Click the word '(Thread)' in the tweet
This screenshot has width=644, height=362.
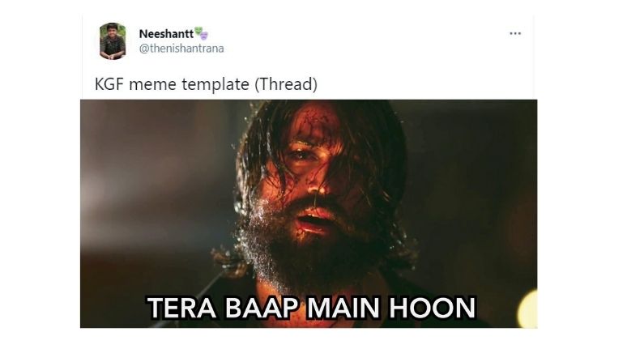[286, 84]
